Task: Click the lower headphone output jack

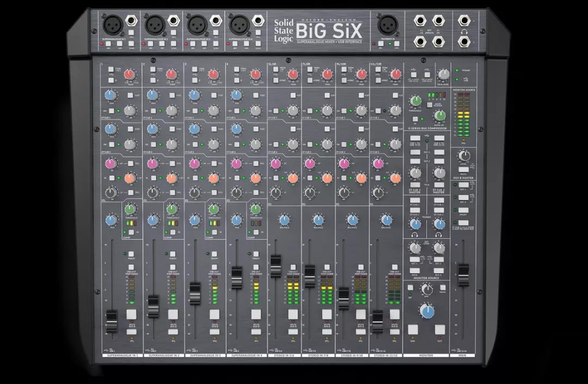Action: coord(464,41)
